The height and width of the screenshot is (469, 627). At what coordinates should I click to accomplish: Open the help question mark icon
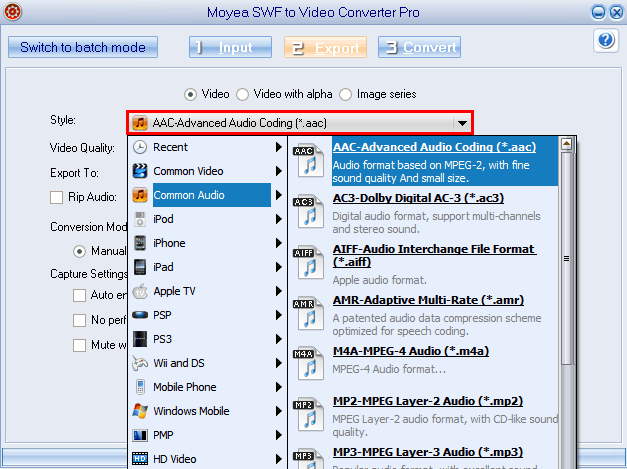point(606,40)
